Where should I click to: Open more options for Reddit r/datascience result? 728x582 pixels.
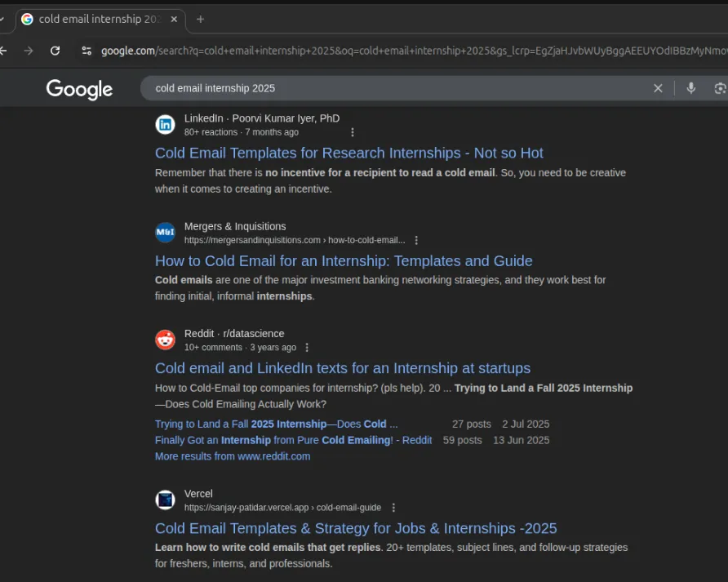306,348
